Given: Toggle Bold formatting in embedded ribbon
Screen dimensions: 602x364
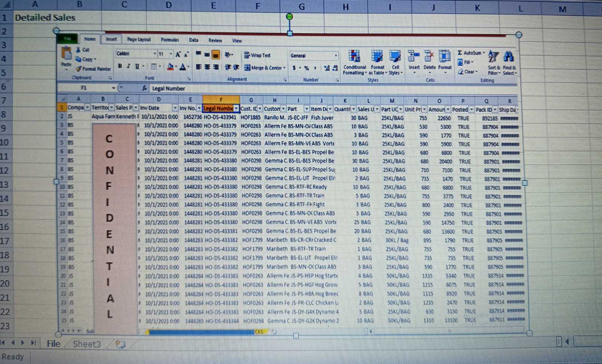Looking at the screenshot, I should coord(120,66).
